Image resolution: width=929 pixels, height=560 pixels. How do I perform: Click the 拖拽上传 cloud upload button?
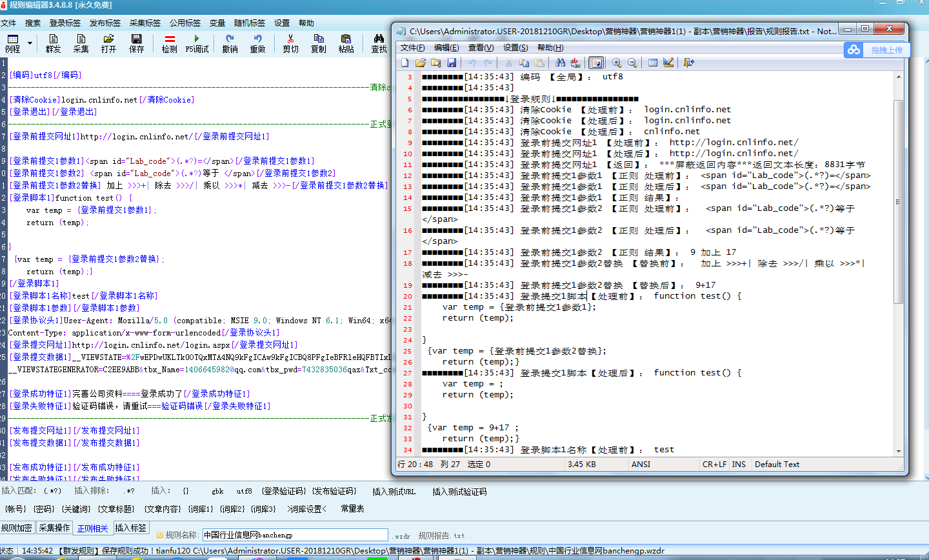(x=877, y=50)
